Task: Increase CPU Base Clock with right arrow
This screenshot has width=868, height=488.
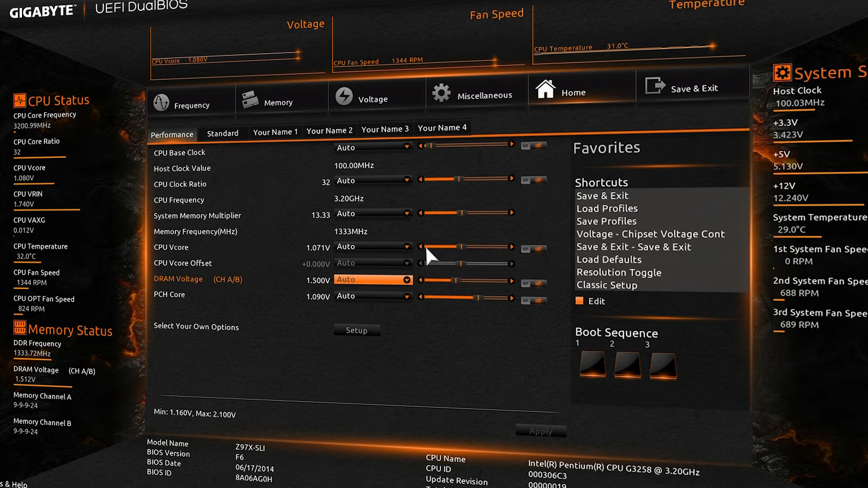Action: tap(511, 144)
